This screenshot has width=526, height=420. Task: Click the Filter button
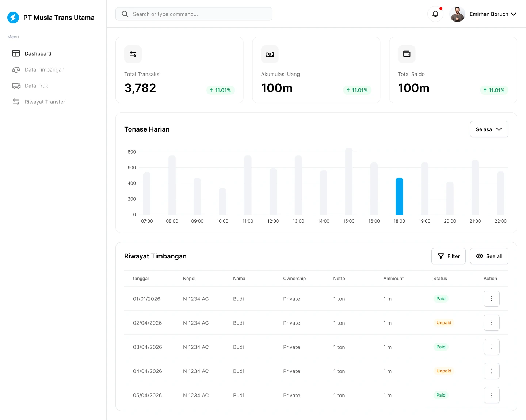pyautogui.click(x=449, y=256)
